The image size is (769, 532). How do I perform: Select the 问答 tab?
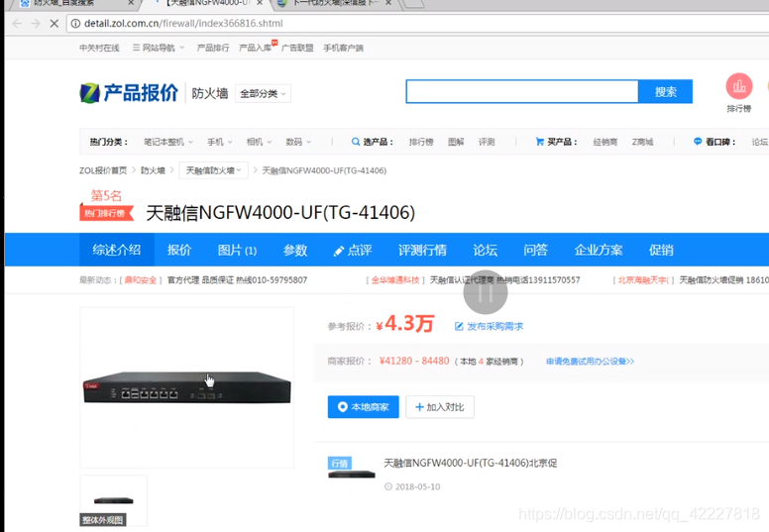point(535,250)
